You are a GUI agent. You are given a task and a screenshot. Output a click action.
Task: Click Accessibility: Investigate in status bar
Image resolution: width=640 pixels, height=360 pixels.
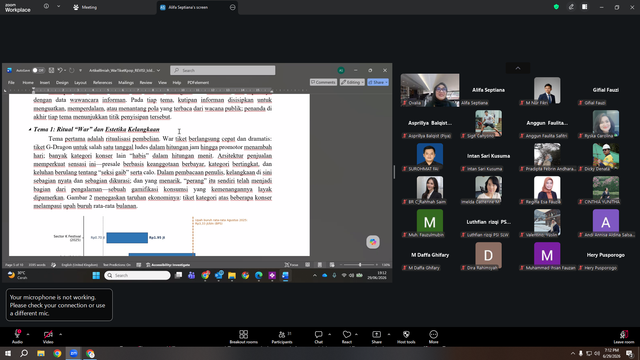pos(168,265)
